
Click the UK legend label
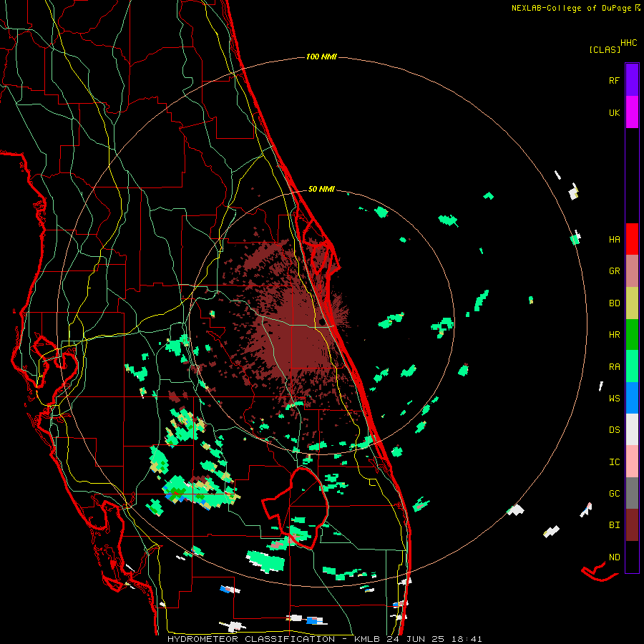click(615, 113)
